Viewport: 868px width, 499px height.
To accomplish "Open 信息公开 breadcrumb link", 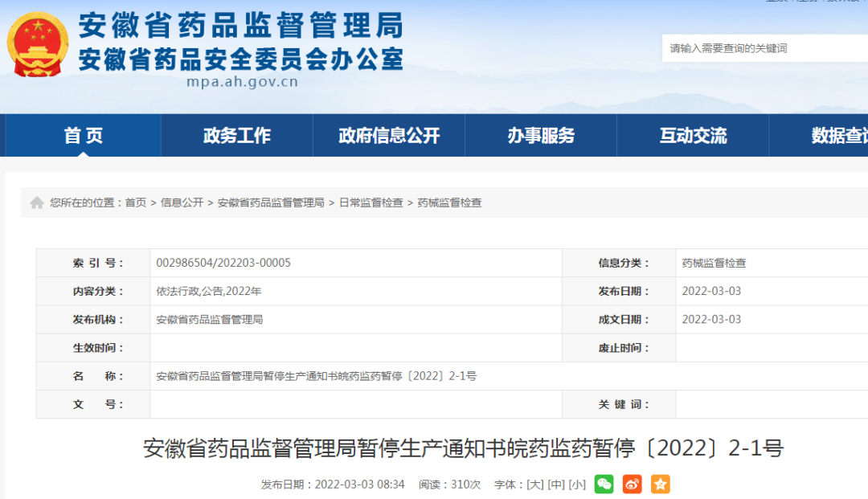I will [182, 203].
